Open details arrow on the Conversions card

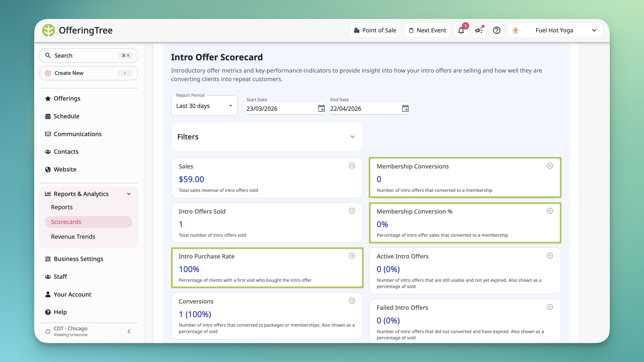[x=352, y=301]
